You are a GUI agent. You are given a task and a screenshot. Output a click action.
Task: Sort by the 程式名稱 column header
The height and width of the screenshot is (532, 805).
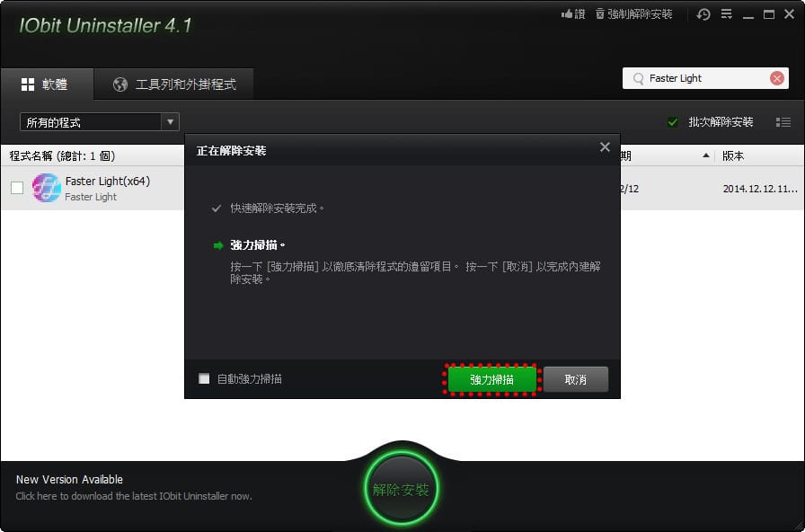[62, 156]
